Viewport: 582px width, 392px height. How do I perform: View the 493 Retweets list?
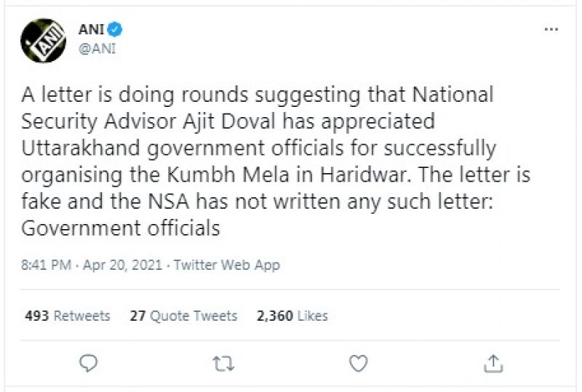point(68,316)
